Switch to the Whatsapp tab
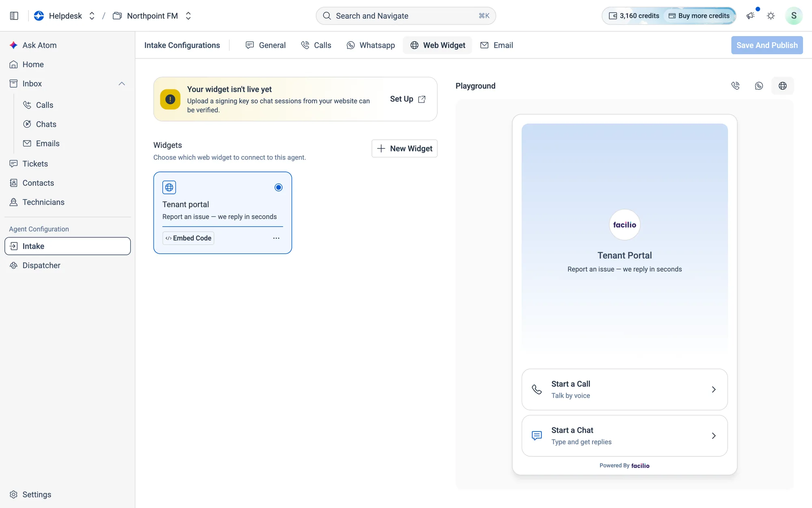Image resolution: width=812 pixels, height=508 pixels. click(371, 45)
